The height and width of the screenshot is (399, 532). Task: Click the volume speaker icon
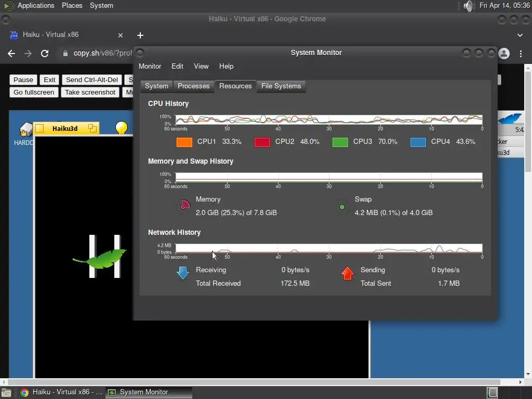click(x=468, y=6)
